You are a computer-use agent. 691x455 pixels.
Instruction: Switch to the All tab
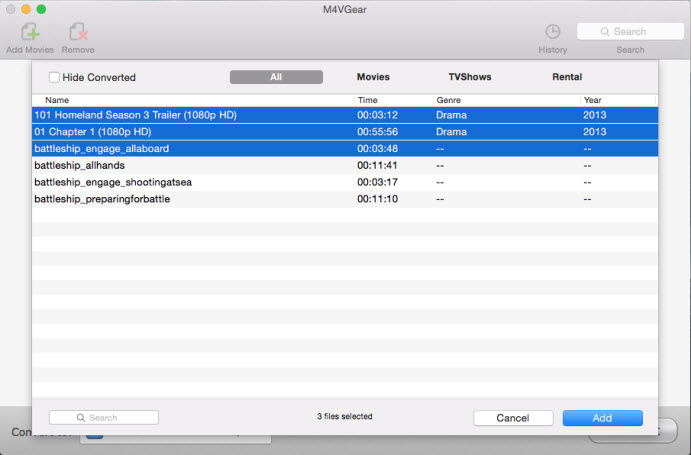click(x=276, y=77)
